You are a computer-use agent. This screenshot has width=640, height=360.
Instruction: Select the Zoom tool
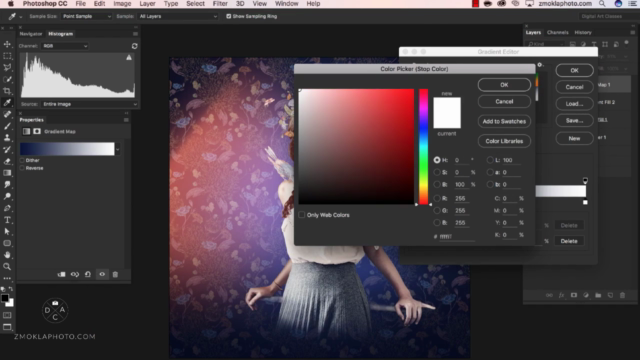(x=7, y=267)
